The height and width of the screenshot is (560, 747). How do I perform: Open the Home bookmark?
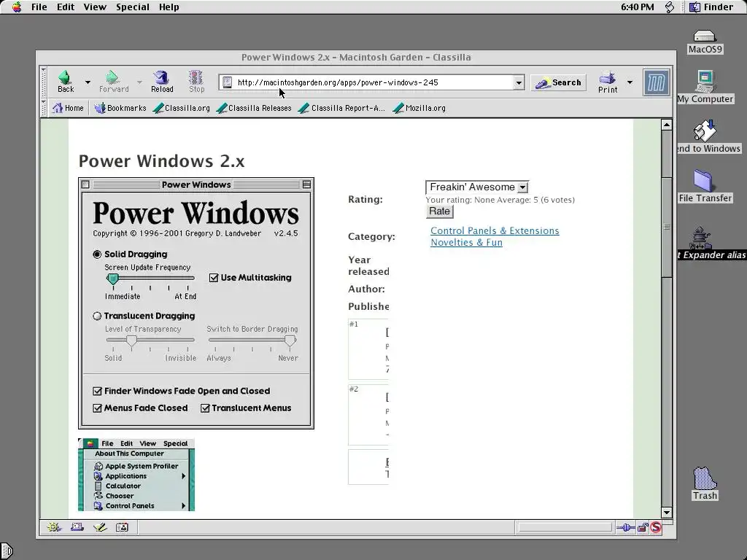click(68, 108)
